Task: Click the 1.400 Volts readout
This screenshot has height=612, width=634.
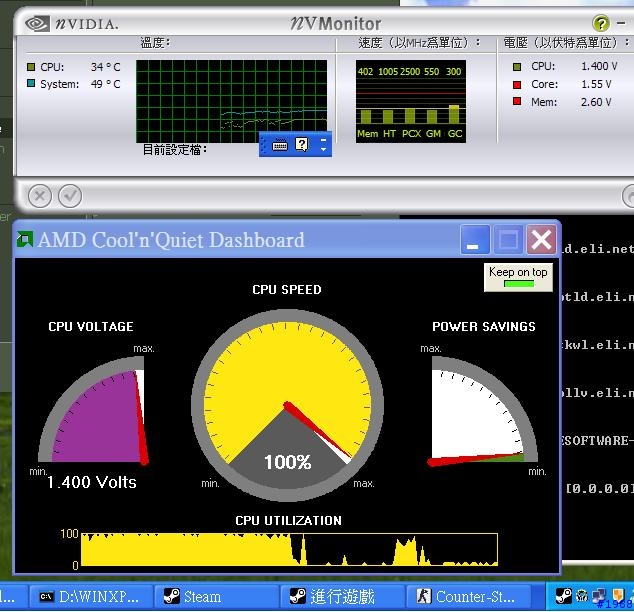Action: (91, 482)
